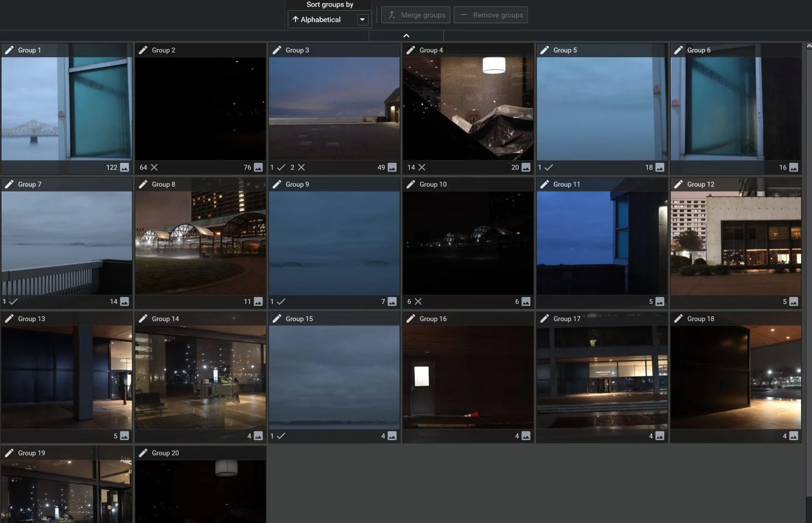Collapse the toolbar with the up chevron
This screenshot has width=812, height=523.
406,35
